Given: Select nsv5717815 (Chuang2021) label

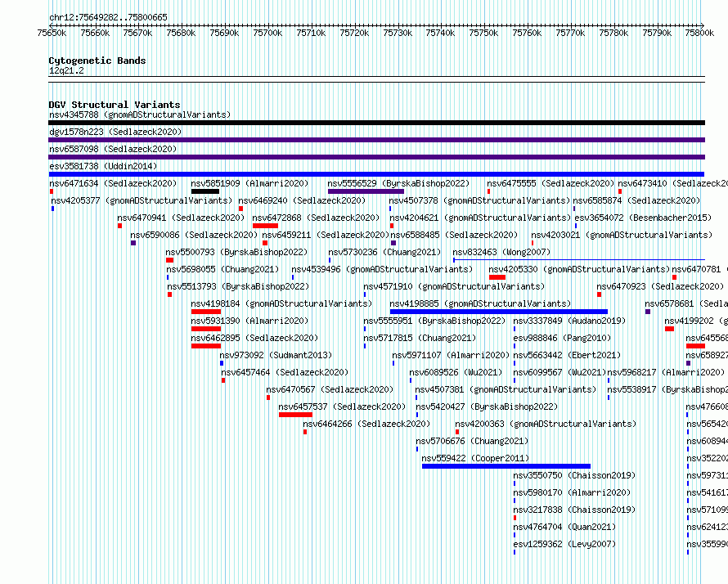Looking at the screenshot, I should pyautogui.click(x=420, y=338).
